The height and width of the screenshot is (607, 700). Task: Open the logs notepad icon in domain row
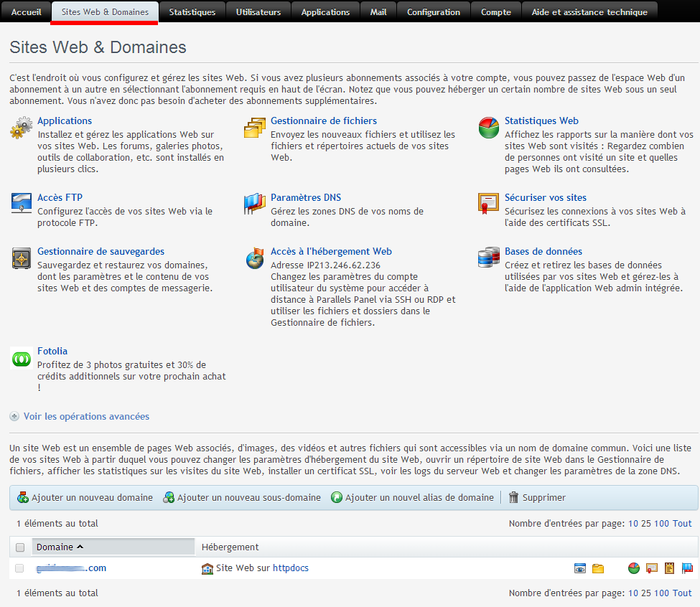pos(669,568)
